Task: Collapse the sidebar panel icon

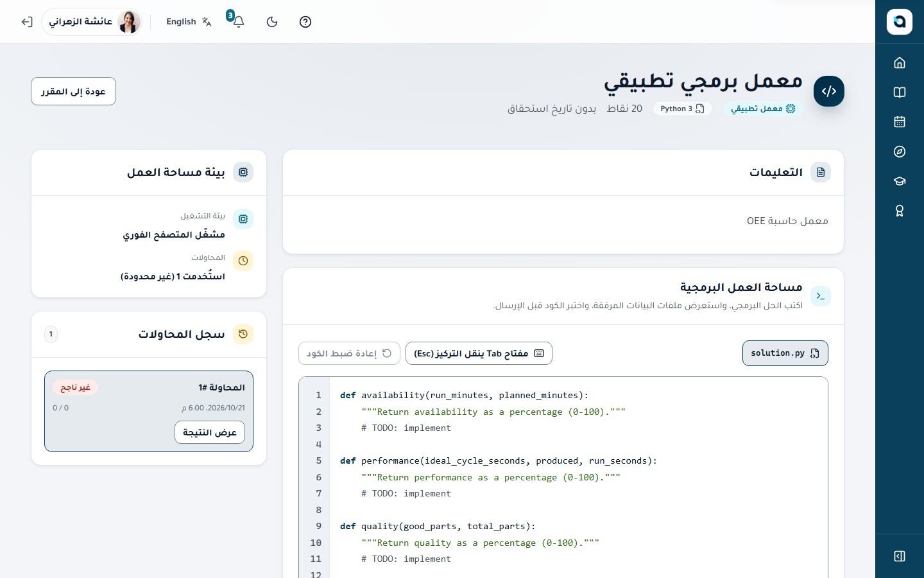Action: tap(900, 556)
